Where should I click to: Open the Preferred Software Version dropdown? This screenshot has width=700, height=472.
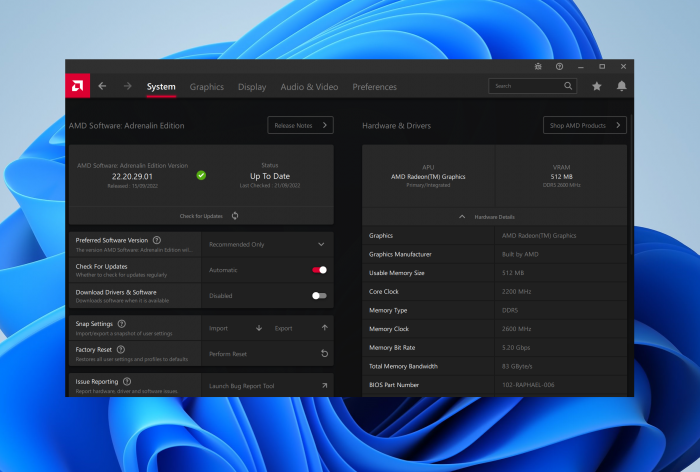(321, 244)
